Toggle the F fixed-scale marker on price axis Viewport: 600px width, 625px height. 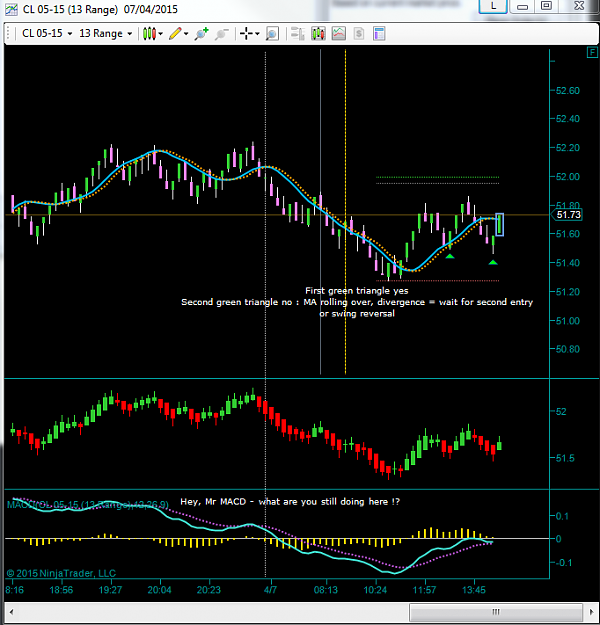pos(592,52)
